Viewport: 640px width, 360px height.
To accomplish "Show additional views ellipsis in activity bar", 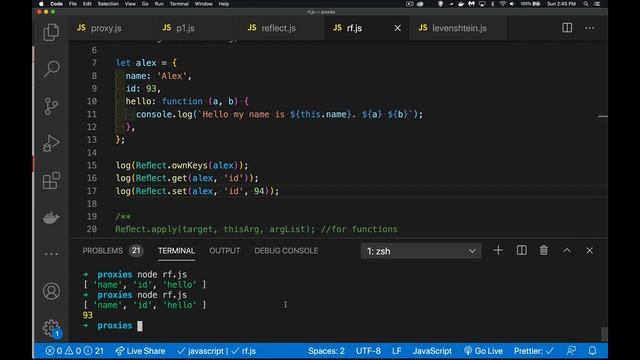I will (51, 254).
